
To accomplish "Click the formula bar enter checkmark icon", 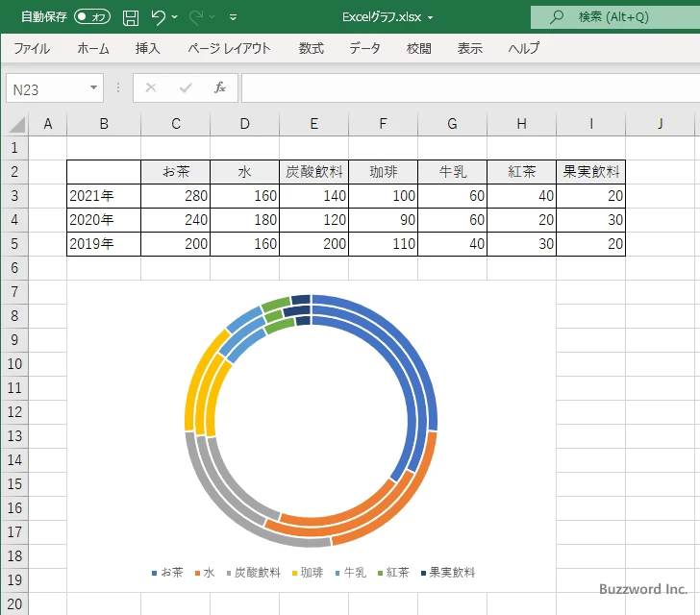I will click(186, 87).
